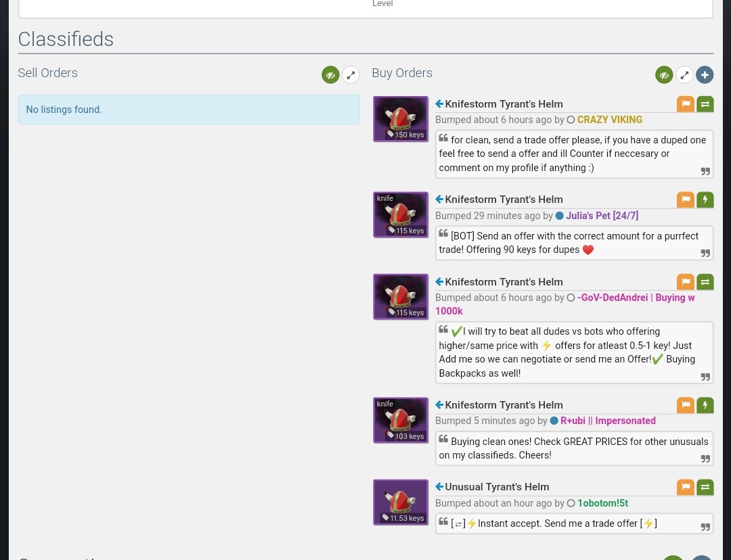The width and height of the screenshot is (731, 560).
Task: Click 'Bumped 29 minutes ago' text
Action: pyautogui.click(x=487, y=216)
